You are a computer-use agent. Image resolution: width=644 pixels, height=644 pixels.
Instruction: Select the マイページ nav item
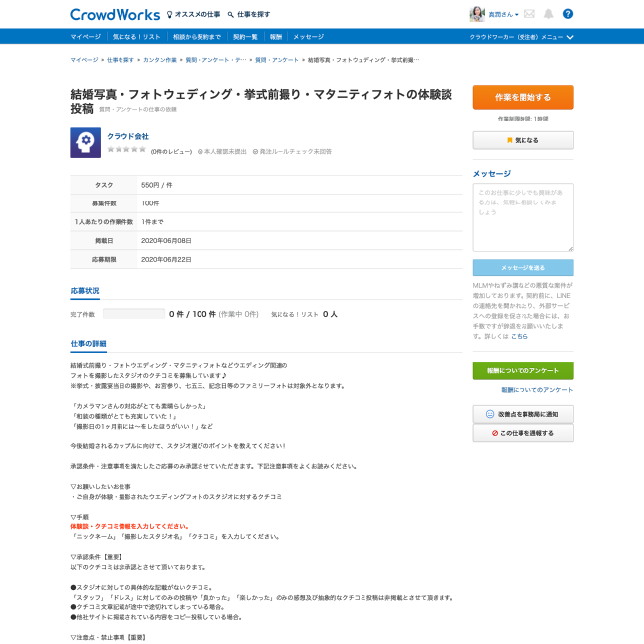coord(85,37)
